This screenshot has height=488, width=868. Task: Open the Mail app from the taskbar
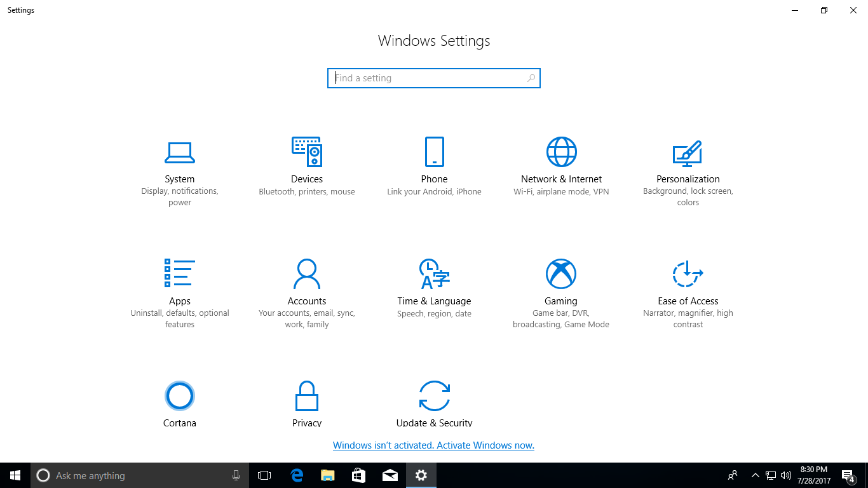coord(390,475)
